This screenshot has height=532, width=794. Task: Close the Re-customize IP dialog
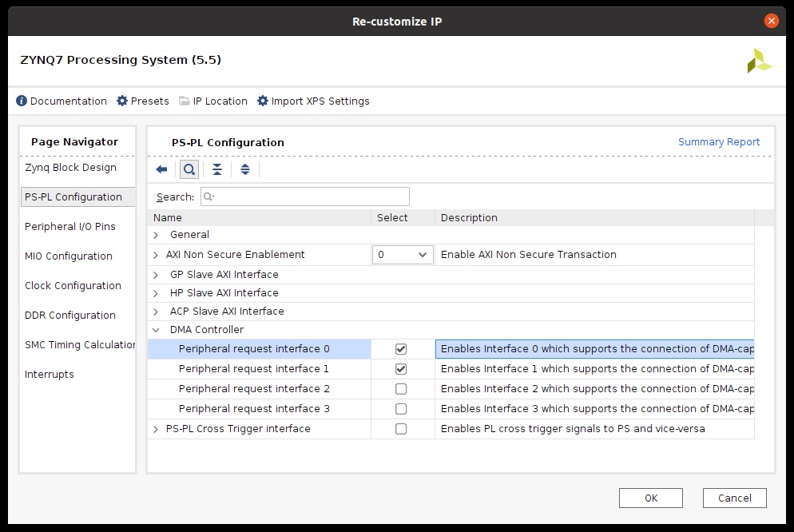coord(771,21)
